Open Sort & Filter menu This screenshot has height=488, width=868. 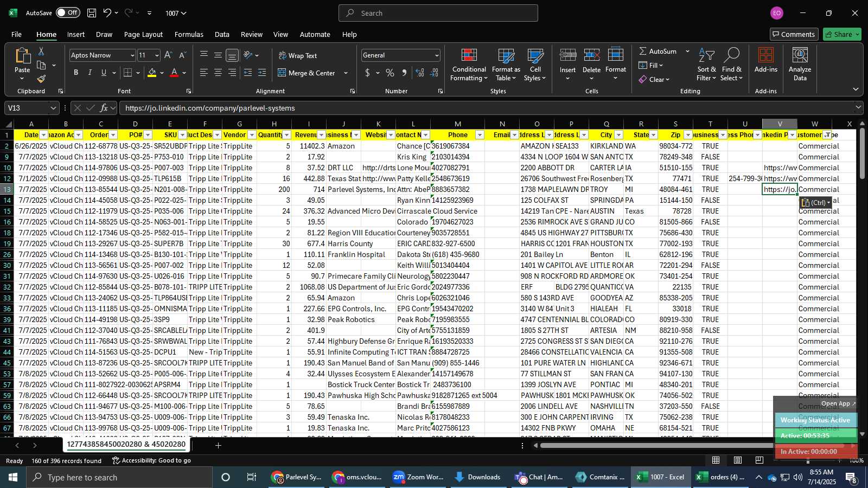click(x=706, y=65)
